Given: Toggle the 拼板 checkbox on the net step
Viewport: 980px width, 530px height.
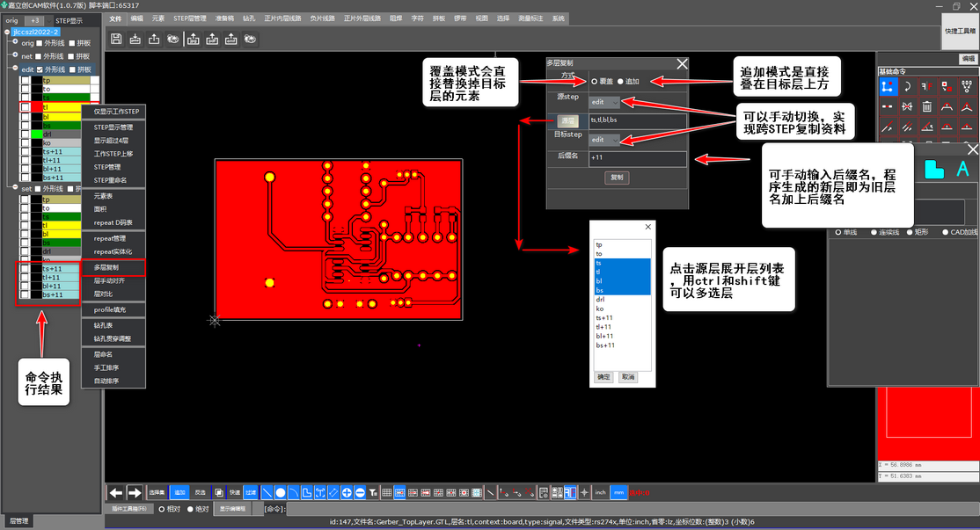Looking at the screenshot, I should 71,56.
